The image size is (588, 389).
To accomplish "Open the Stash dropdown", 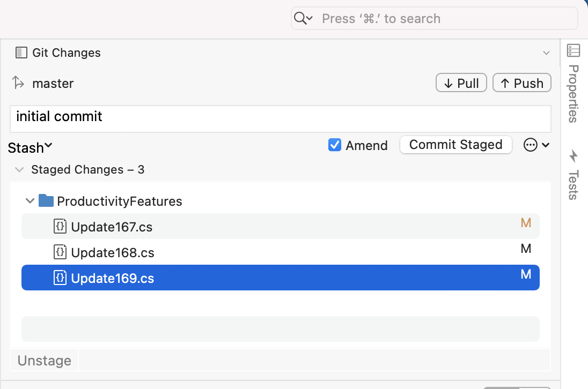I will 30,147.
